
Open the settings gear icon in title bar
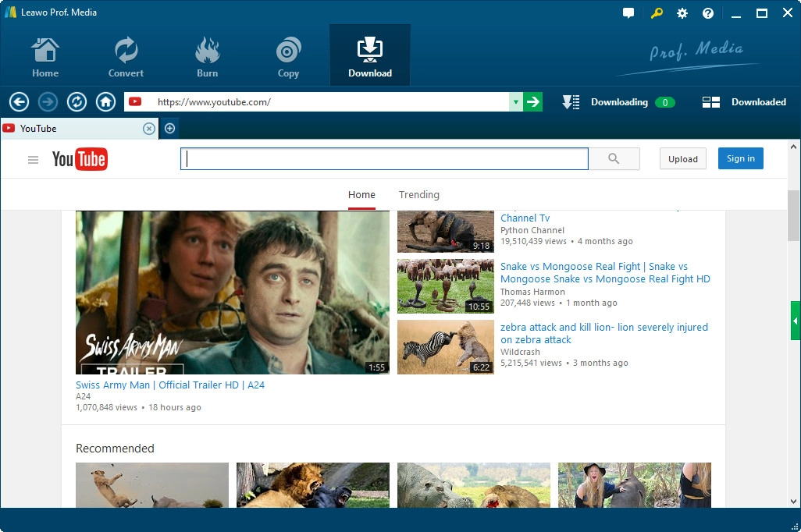click(x=682, y=13)
